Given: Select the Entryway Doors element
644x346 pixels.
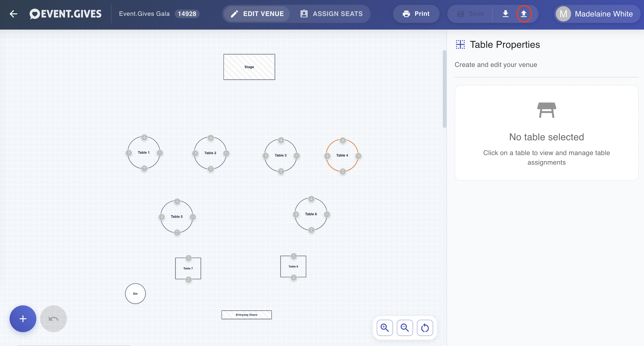Looking at the screenshot, I should pyautogui.click(x=246, y=315).
